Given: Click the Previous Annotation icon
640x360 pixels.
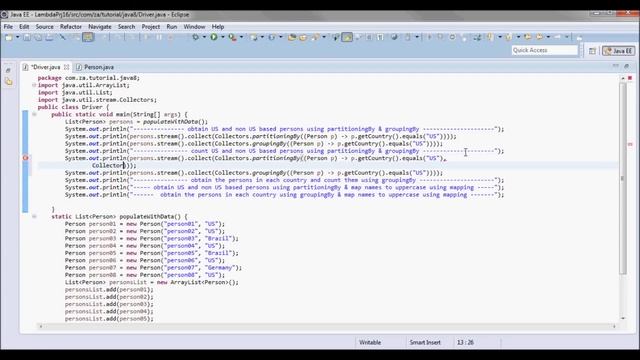Looking at the screenshot, I should tap(509, 37).
